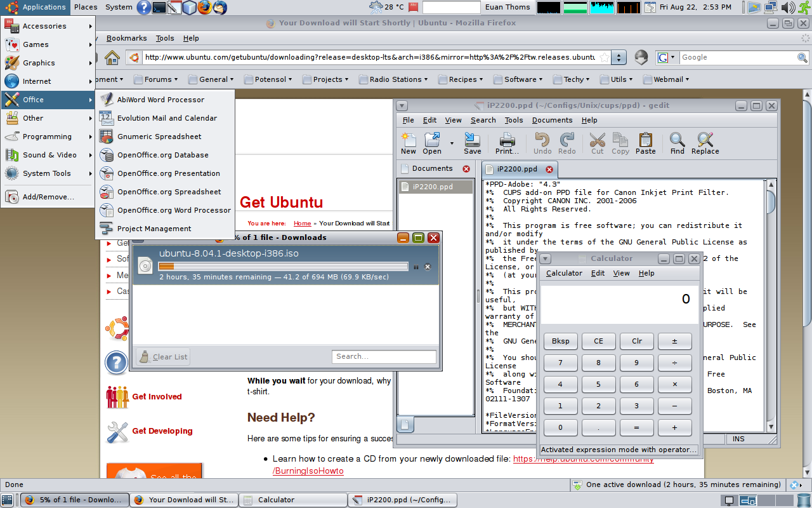The width and height of the screenshot is (812, 508).
Task: Click the Downloads search field
Action: click(x=384, y=357)
